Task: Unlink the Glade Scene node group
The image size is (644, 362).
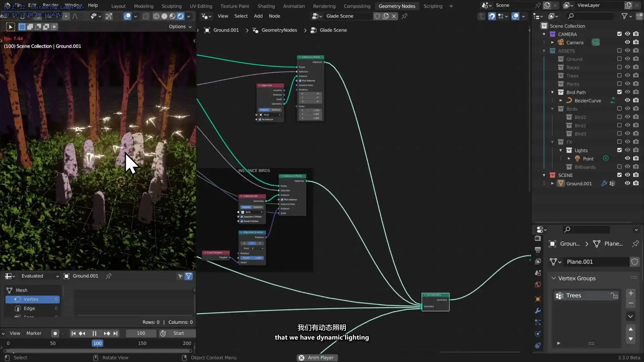Action: pyautogui.click(x=394, y=16)
